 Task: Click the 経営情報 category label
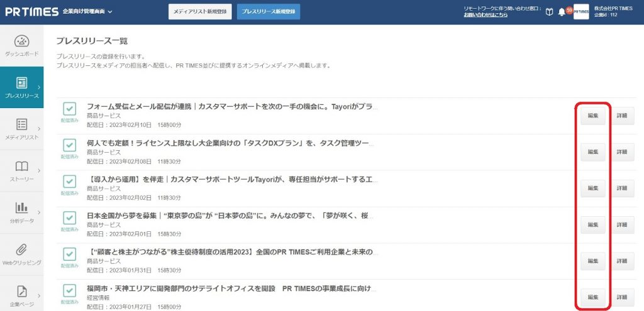point(98,298)
